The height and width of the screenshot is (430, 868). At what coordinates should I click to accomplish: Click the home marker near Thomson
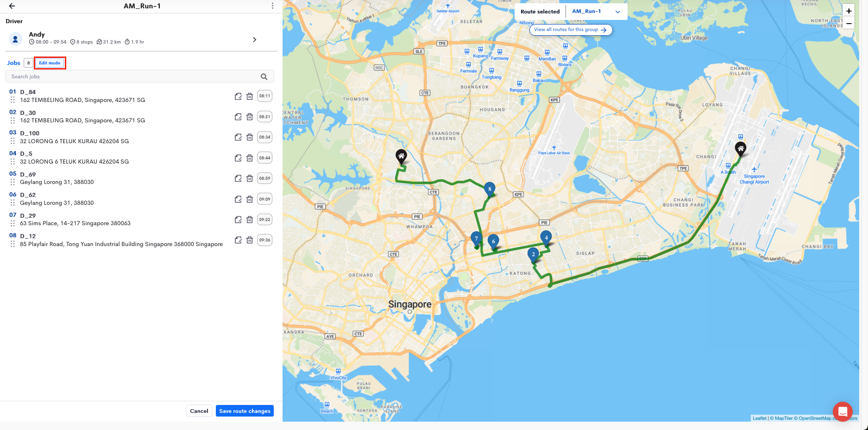pos(401,156)
